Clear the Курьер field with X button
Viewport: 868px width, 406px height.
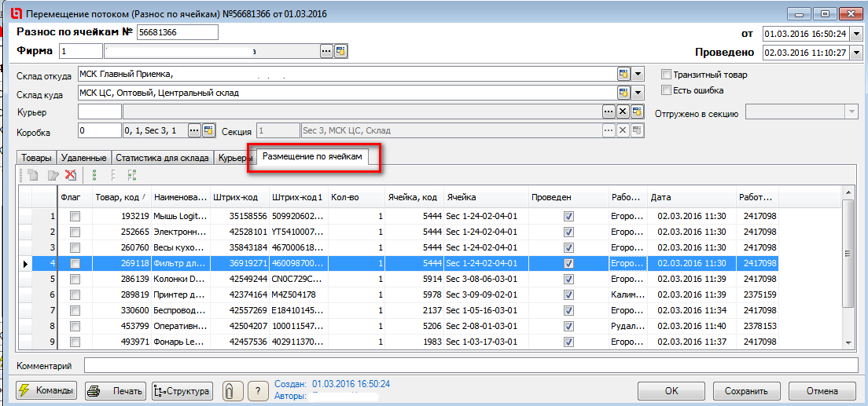tap(623, 112)
